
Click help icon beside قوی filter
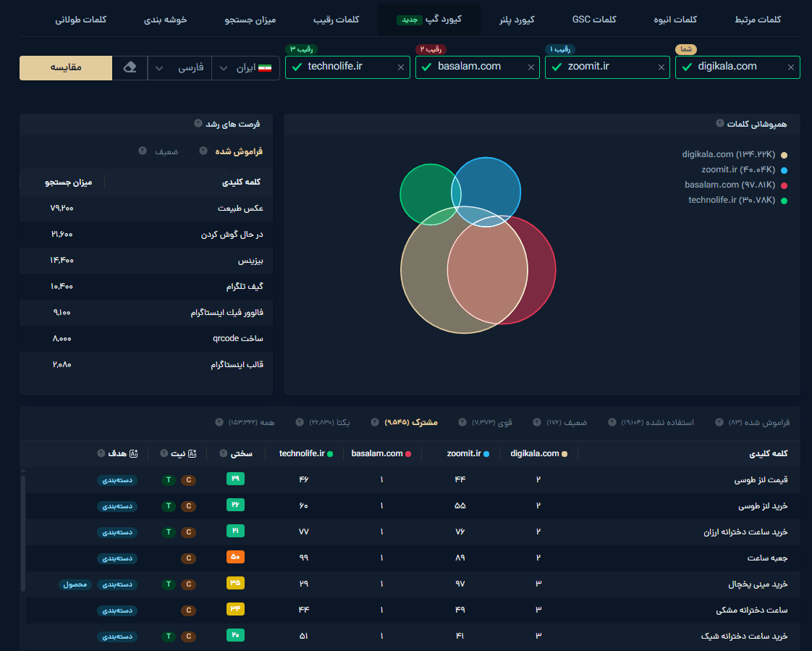tap(462, 422)
